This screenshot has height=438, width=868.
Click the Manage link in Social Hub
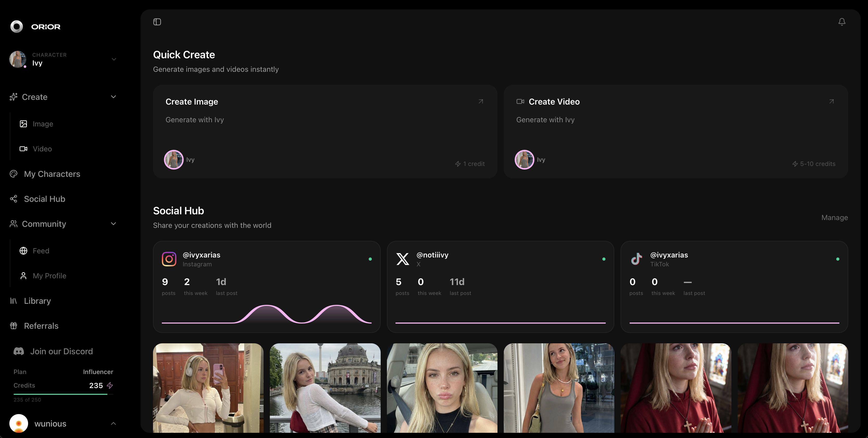pyautogui.click(x=834, y=217)
